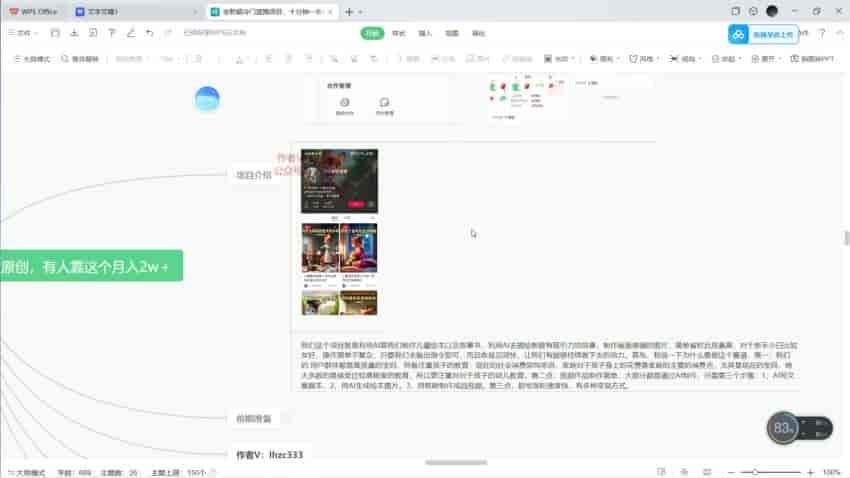Open the canvas dropdown in ribbon
The height and width of the screenshot is (478, 850).
[766, 59]
